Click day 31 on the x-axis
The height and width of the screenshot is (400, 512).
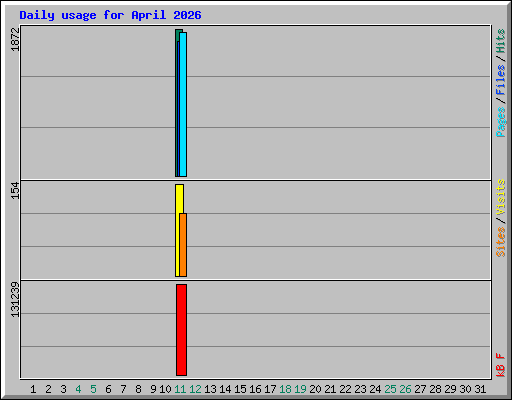[x=480, y=389]
